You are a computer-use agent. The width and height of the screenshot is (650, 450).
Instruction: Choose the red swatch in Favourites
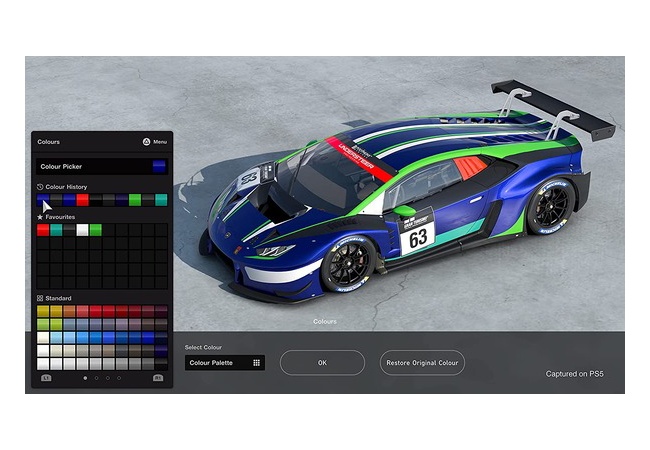click(x=43, y=230)
